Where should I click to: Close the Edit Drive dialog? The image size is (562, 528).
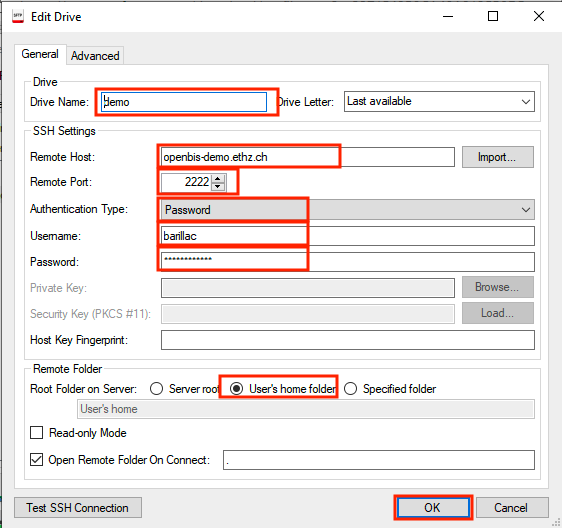539,16
